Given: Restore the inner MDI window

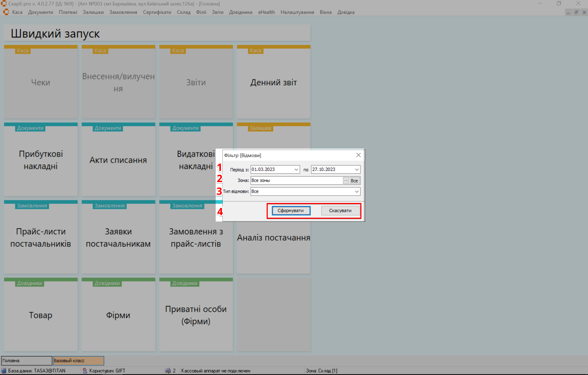Looking at the screenshot, I should 576,13.
